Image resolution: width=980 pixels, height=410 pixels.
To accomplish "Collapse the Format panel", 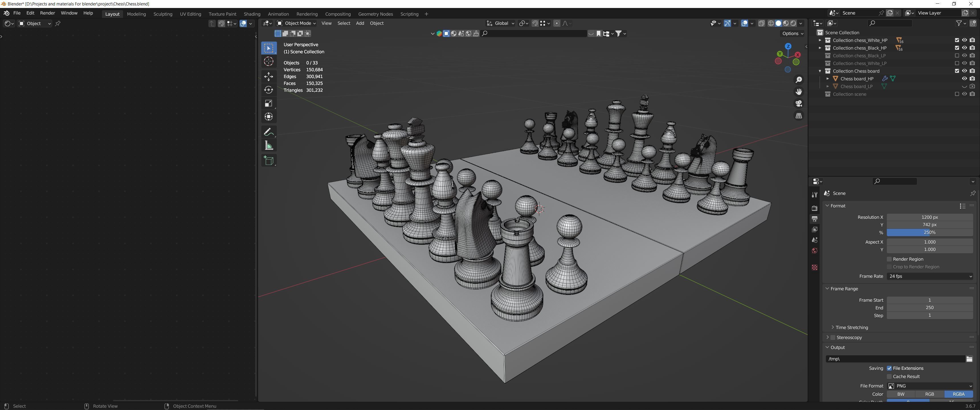I will click(827, 206).
